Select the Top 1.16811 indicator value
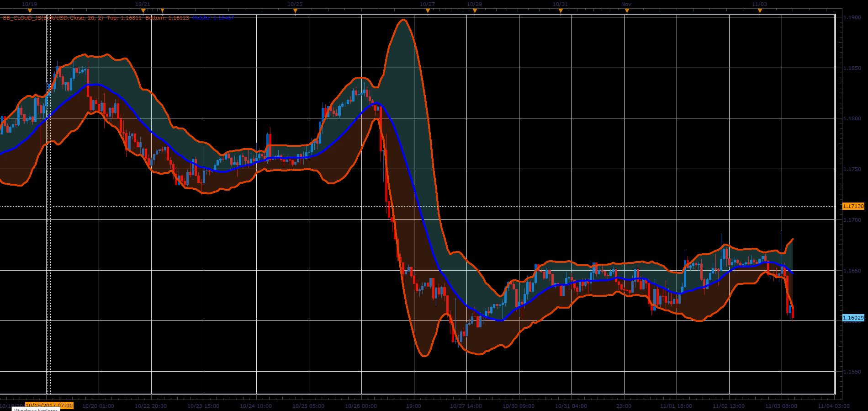The height and width of the screenshot is (411, 868). 124,18
